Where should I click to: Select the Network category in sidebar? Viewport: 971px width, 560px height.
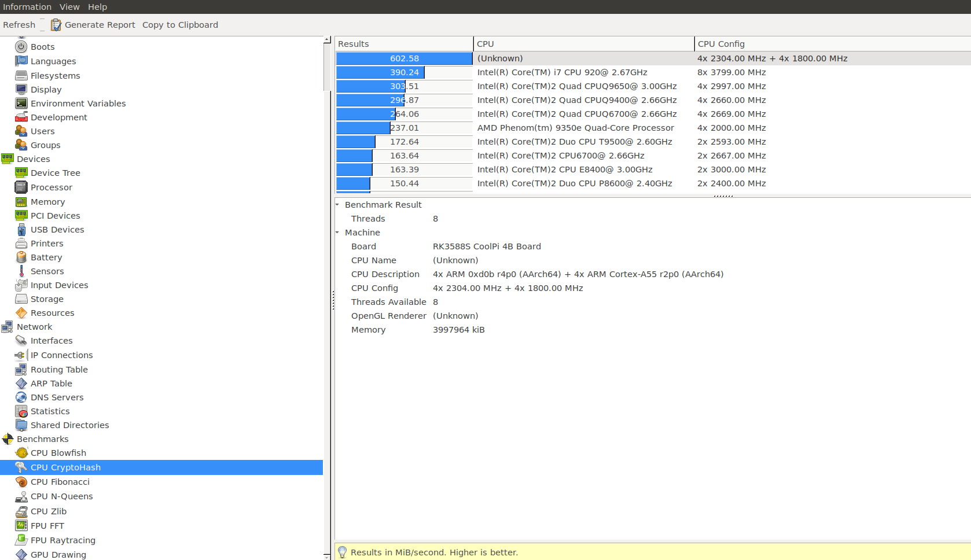[35, 327]
